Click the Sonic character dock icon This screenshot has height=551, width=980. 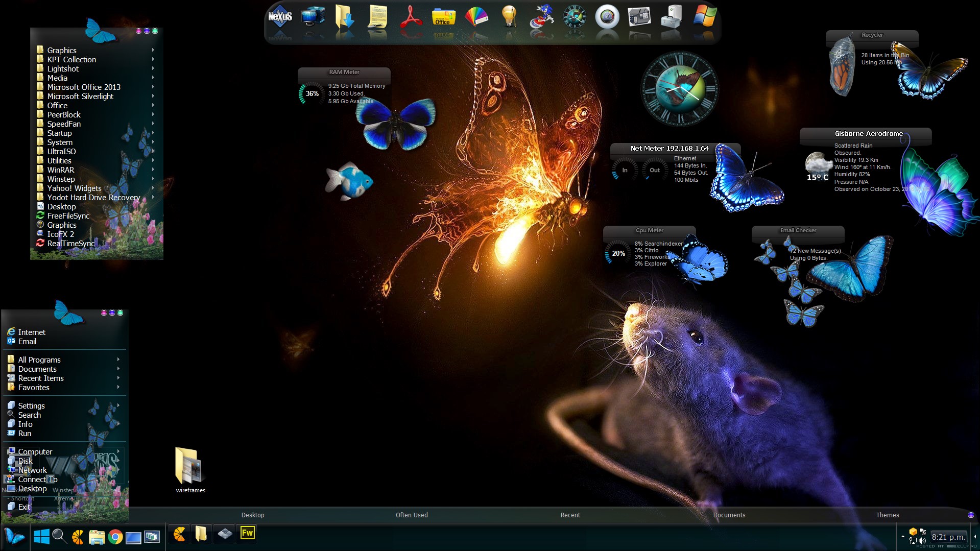click(x=541, y=17)
